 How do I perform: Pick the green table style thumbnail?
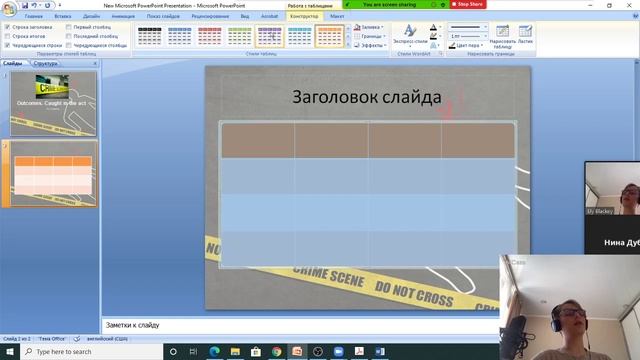240,36
